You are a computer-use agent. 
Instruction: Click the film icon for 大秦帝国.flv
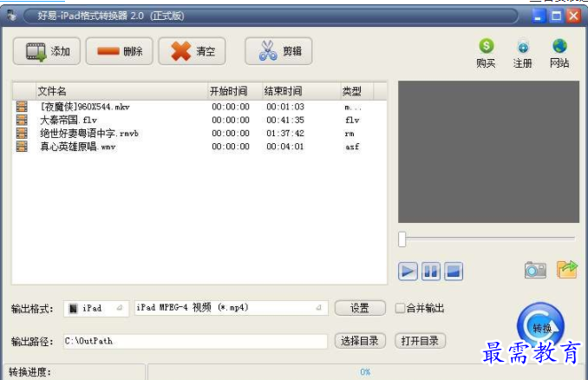pos(22,120)
